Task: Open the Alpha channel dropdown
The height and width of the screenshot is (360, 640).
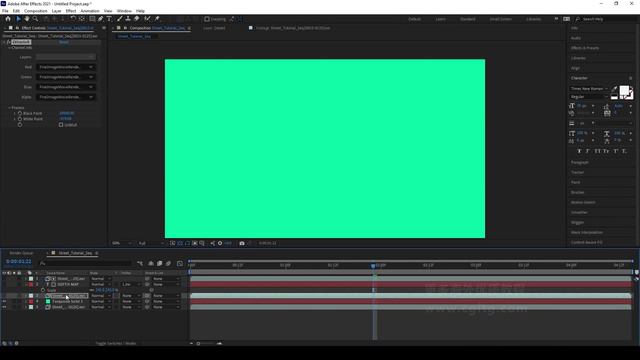Action: click(66, 97)
